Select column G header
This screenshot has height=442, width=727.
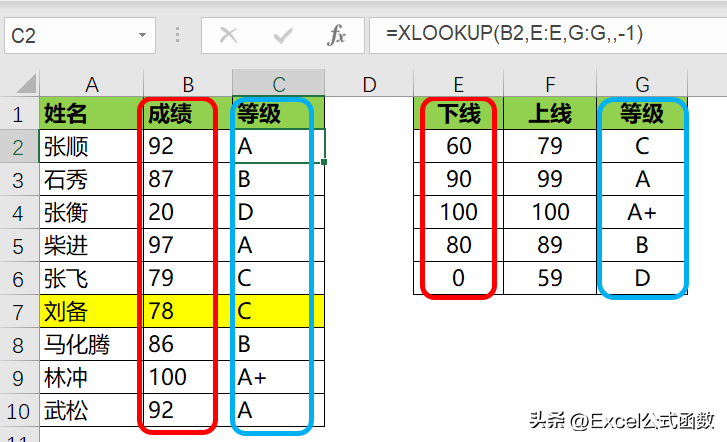642,83
